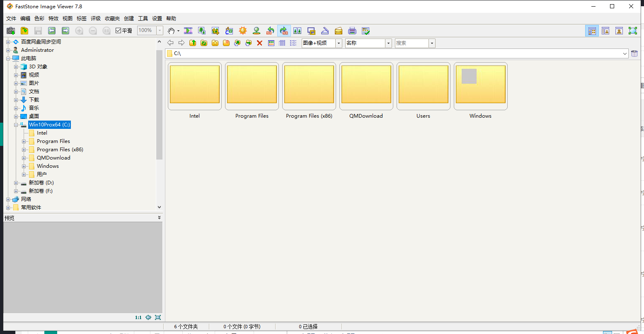Activate the thumbnail view mode

[x=271, y=43]
